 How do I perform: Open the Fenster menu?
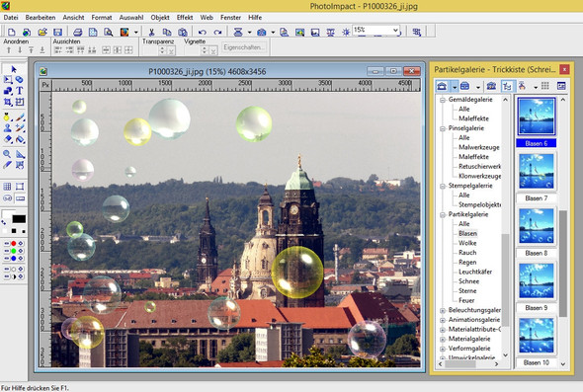tap(230, 18)
